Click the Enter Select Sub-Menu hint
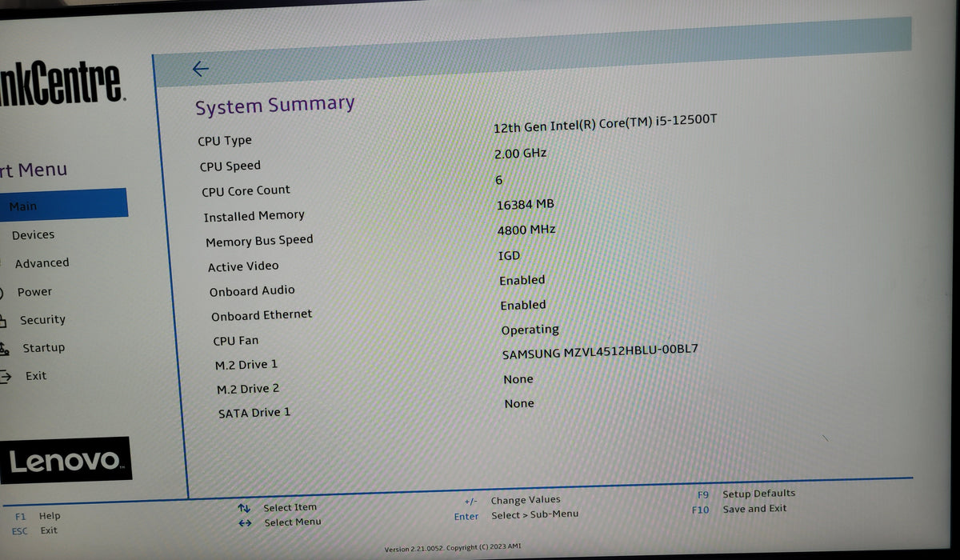Screen dimensions: 960x560 [516, 515]
